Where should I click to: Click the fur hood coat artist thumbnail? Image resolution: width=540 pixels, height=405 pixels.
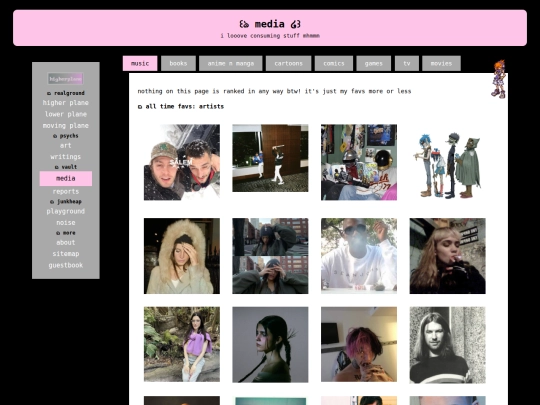(181, 256)
